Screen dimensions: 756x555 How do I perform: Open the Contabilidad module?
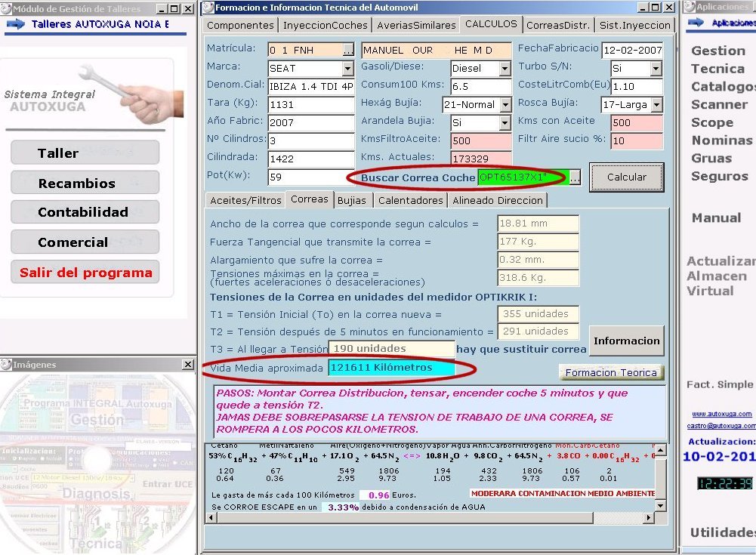[x=85, y=212]
